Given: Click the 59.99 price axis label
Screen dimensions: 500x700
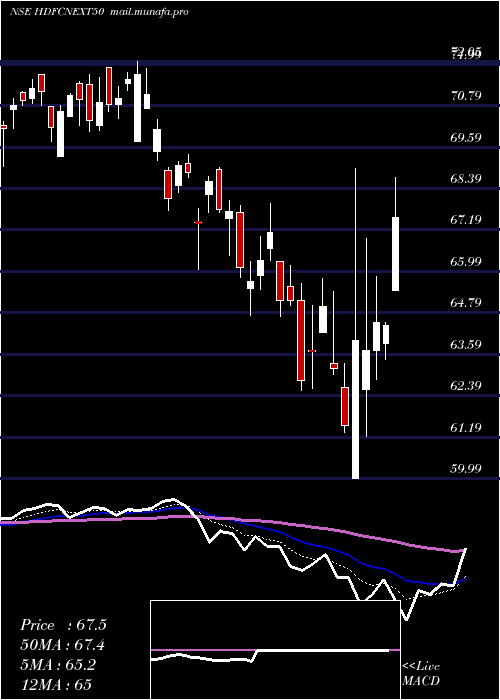Looking at the screenshot, I should point(466,469).
